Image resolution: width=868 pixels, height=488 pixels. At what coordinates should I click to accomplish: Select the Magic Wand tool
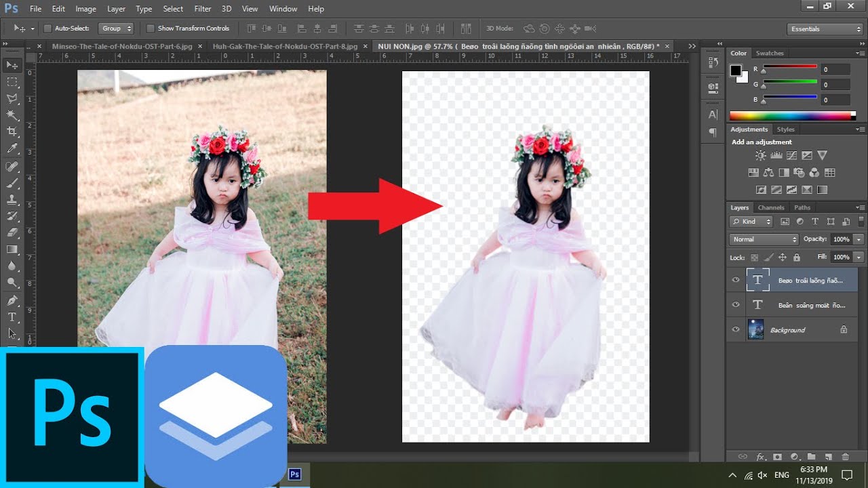12,115
